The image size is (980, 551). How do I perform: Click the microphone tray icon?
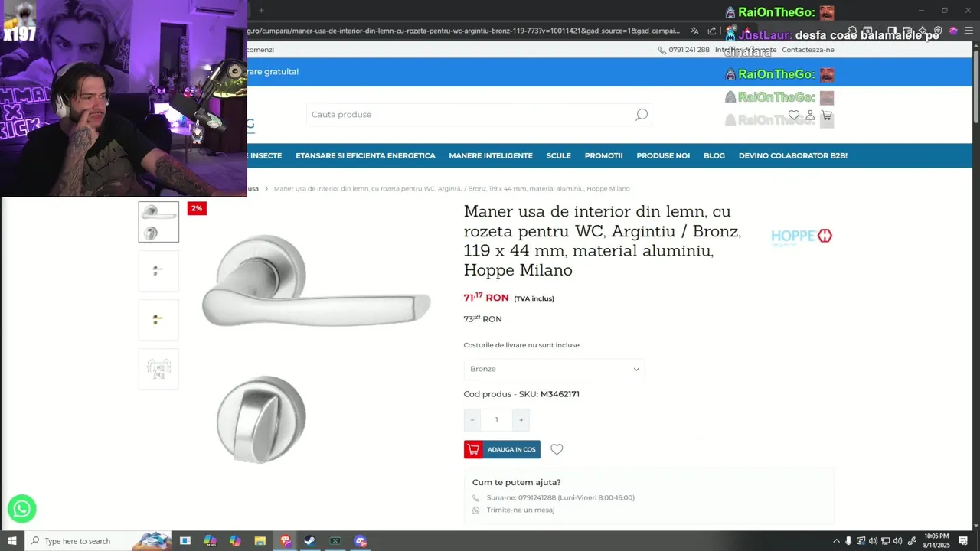(848, 541)
